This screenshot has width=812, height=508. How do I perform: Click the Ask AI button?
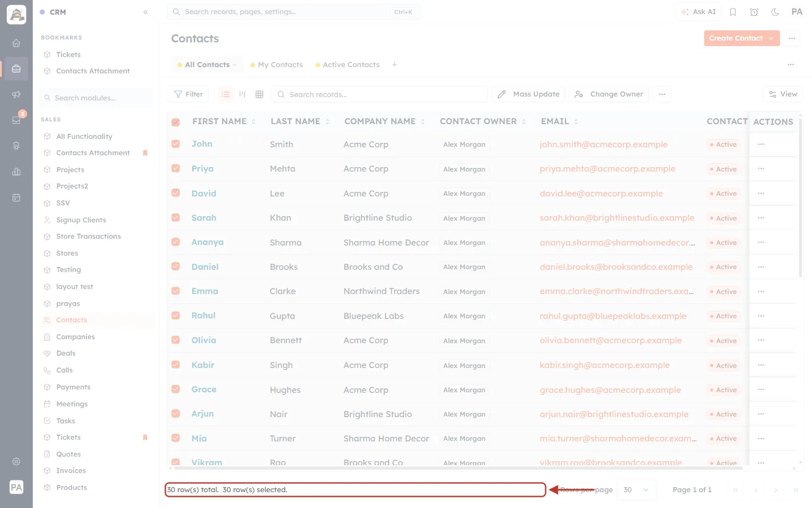pyautogui.click(x=698, y=12)
